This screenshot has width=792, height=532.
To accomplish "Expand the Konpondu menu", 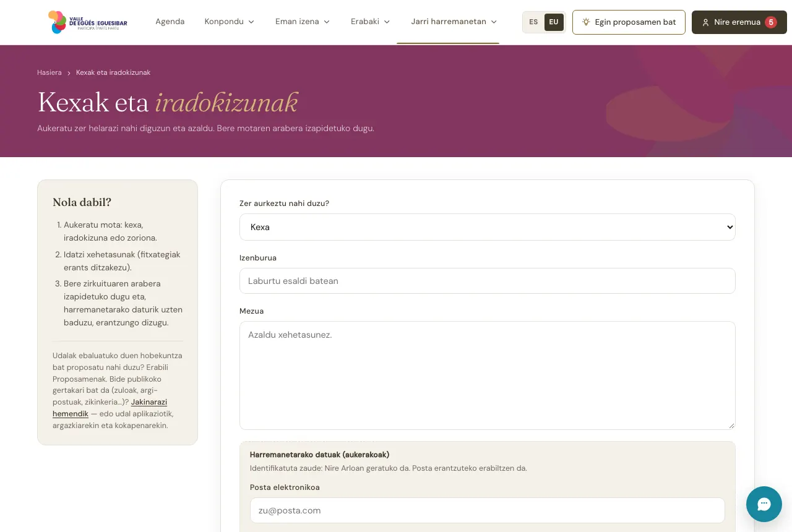I will pyautogui.click(x=230, y=22).
